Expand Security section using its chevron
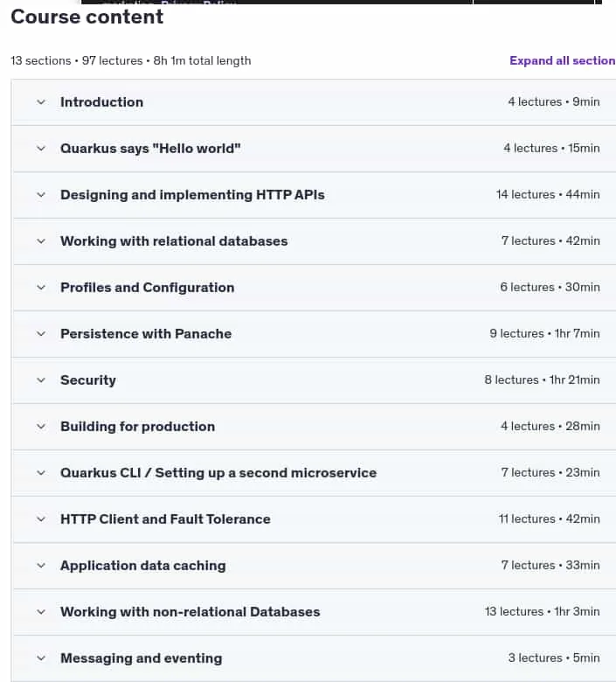 point(41,380)
